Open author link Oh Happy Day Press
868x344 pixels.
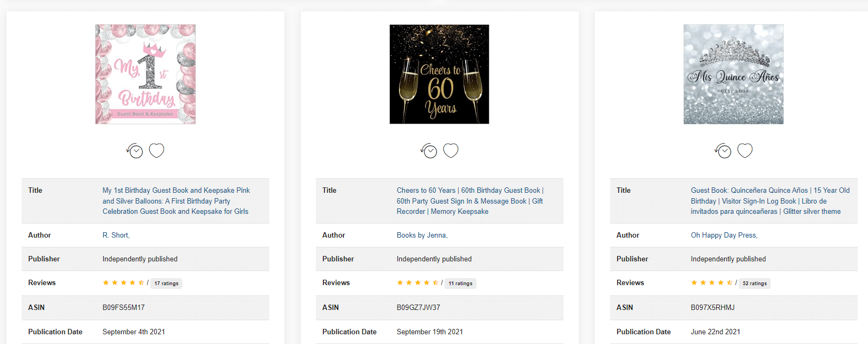point(724,235)
